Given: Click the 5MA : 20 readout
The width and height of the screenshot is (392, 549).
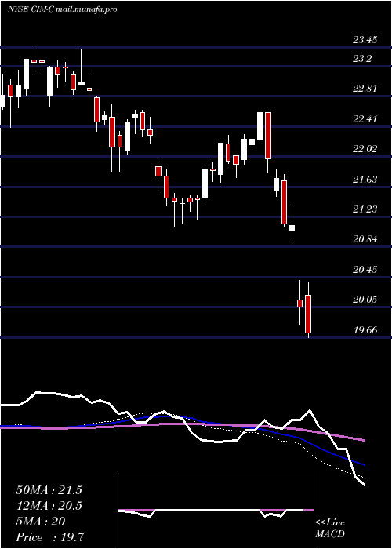Looking at the screenshot, I should click(x=40, y=522).
